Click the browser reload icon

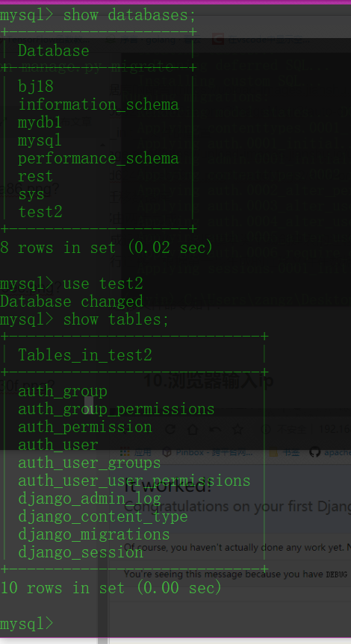[170, 430]
